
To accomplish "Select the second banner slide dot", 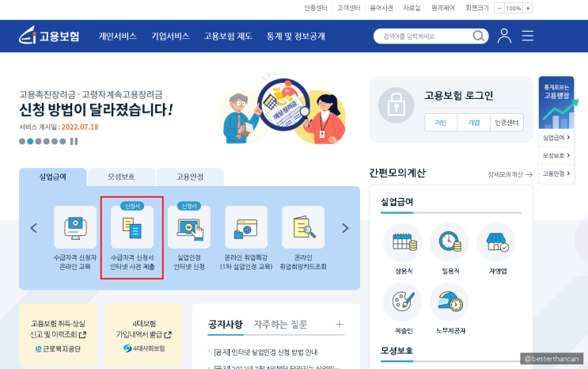I will click(x=30, y=142).
